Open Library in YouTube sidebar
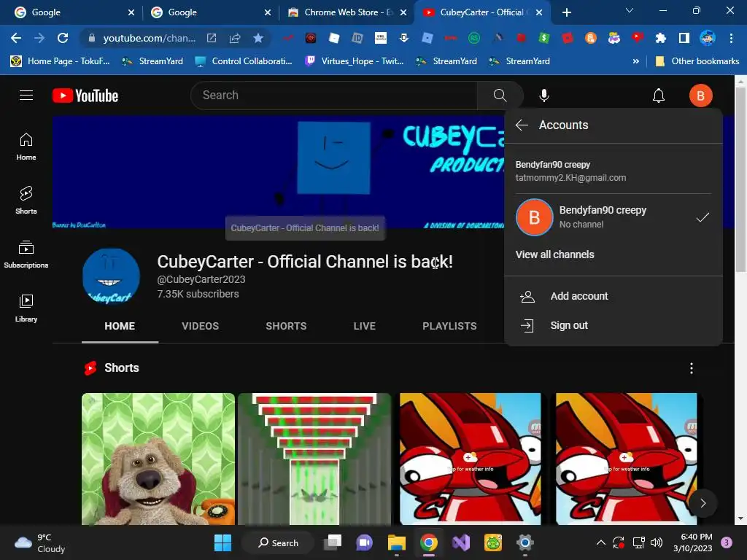747x560 pixels. [x=26, y=308]
